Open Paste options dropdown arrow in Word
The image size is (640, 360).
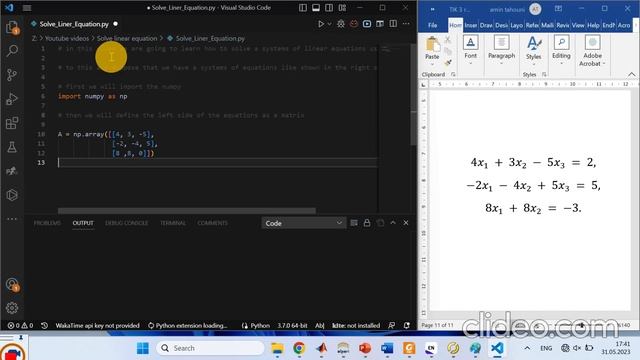(432, 64)
